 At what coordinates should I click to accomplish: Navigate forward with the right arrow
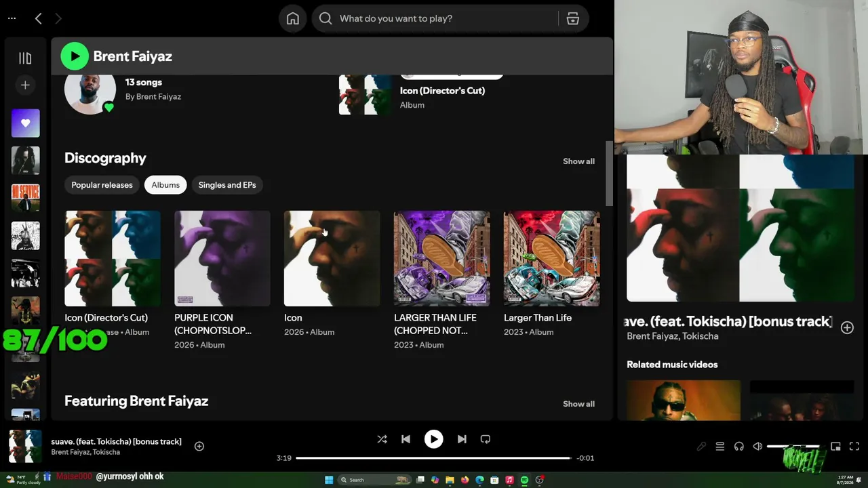(x=58, y=18)
